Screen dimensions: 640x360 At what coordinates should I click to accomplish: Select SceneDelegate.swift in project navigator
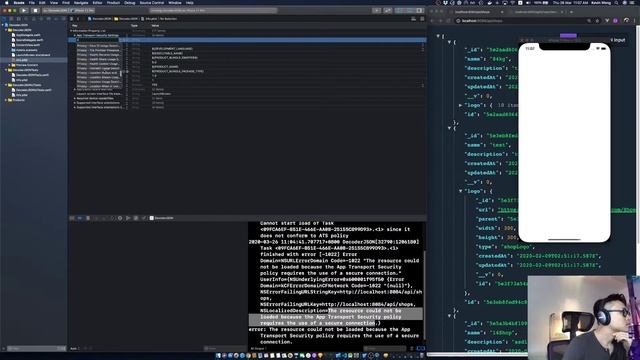pos(29,40)
